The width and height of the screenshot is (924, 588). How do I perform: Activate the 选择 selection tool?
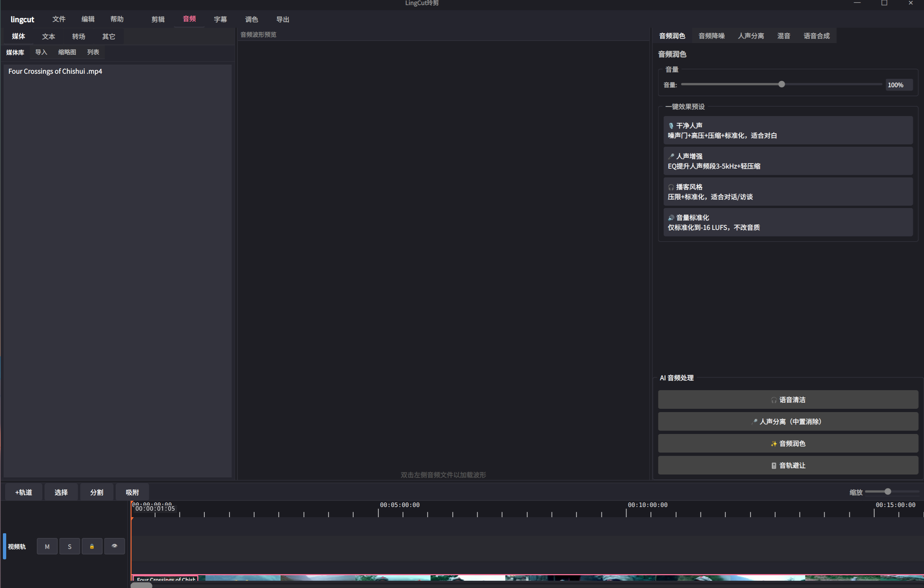[61, 492]
